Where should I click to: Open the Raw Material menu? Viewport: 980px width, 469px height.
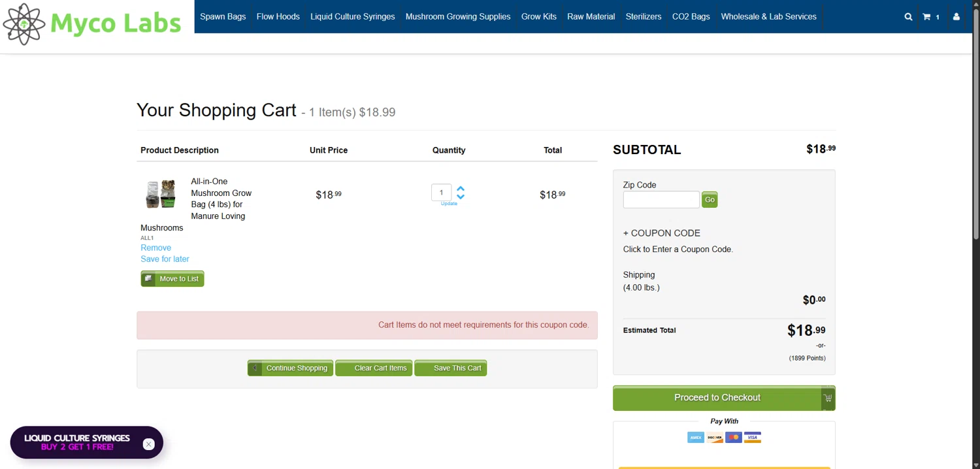(591, 16)
